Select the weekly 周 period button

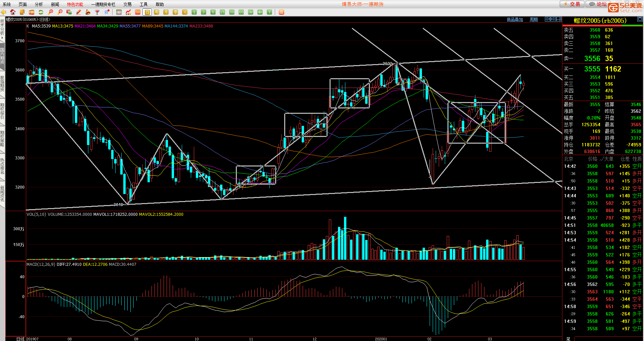click(x=157, y=12)
